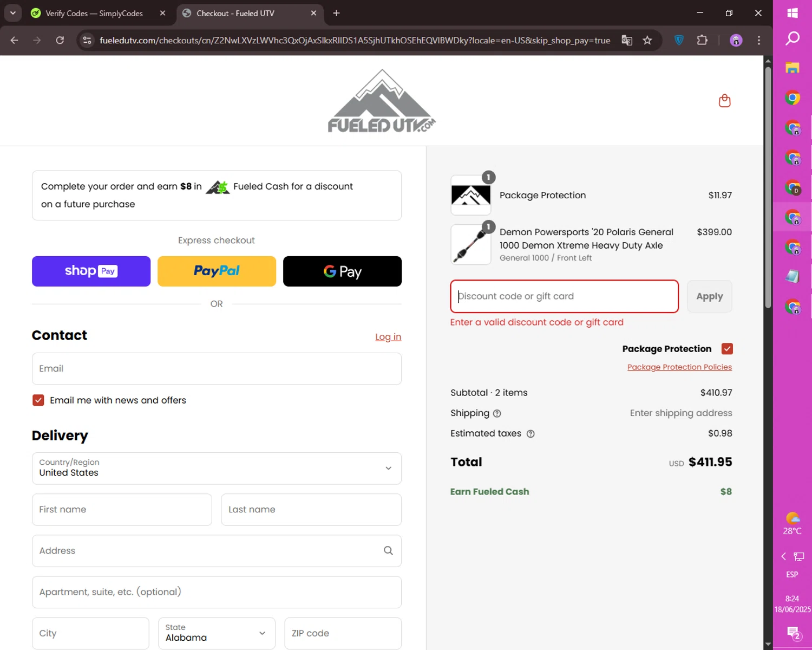Viewport: 812px width, 650px height.
Task: Click the Enter shipping address text
Action: pos(681,413)
